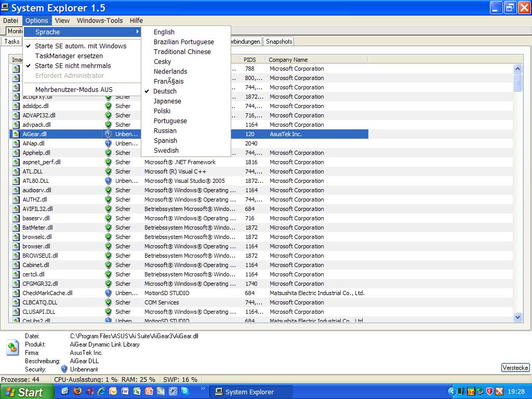Click the Verstecke button

tap(515, 368)
